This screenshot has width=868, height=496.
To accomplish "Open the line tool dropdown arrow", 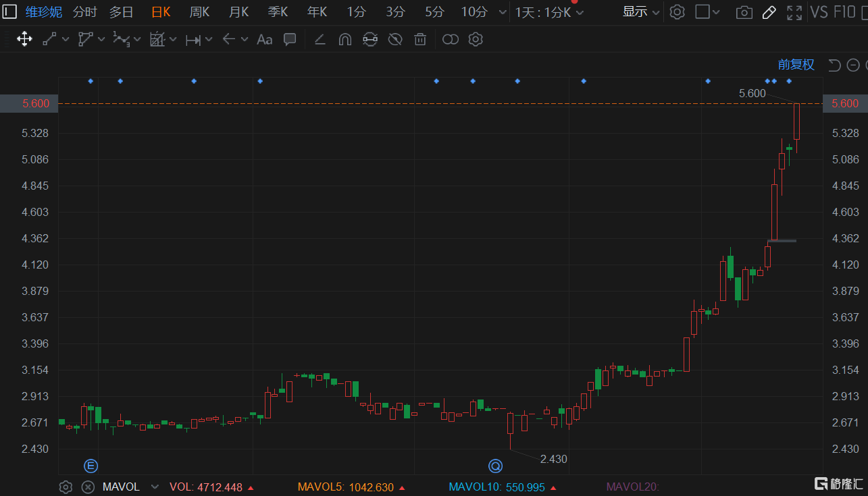I will coord(66,39).
